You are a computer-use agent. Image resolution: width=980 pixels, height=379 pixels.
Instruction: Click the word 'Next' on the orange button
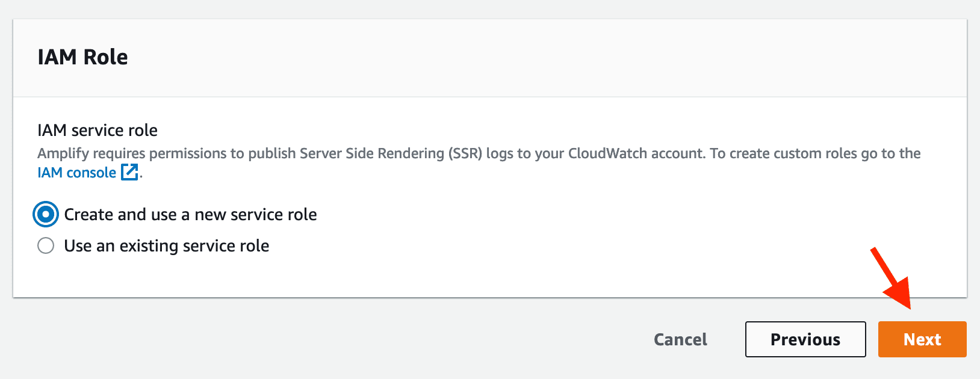(922, 339)
